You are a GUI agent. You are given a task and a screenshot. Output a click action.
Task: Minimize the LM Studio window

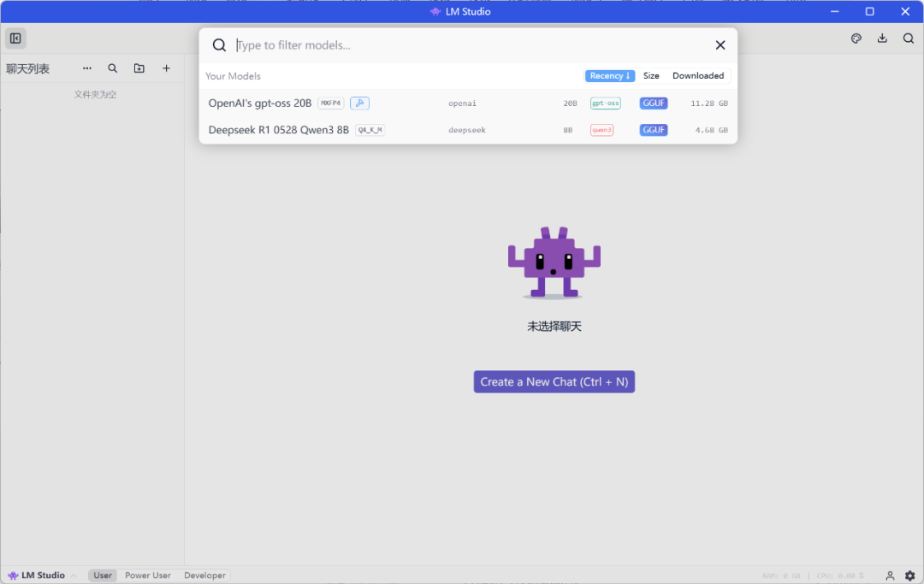click(834, 11)
